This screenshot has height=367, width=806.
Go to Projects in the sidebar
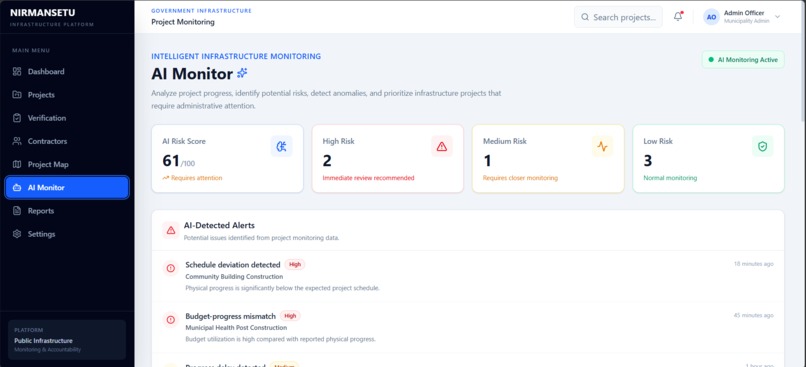coord(67,95)
